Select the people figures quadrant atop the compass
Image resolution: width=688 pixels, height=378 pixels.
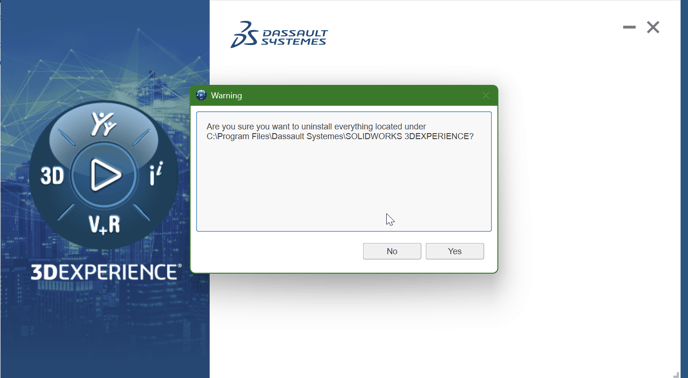(104, 125)
